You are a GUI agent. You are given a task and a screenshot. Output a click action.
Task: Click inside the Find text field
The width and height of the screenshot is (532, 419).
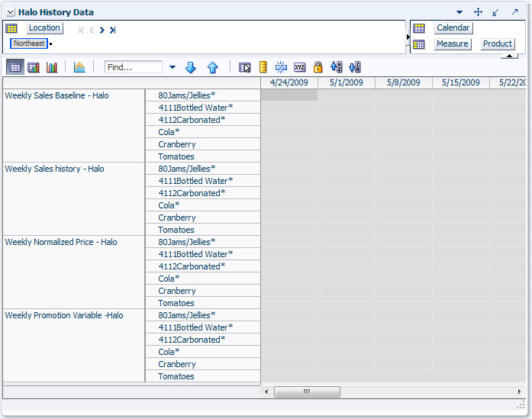(133, 67)
